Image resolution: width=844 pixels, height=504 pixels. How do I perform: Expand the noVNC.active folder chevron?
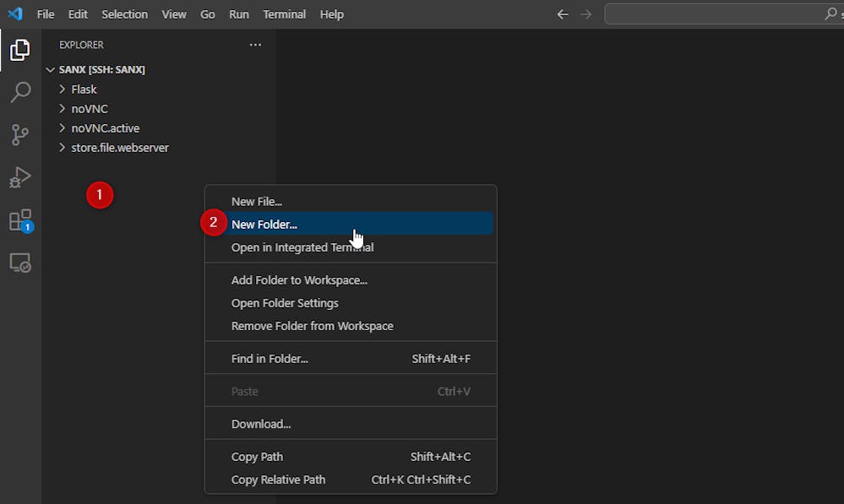pos(62,128)
